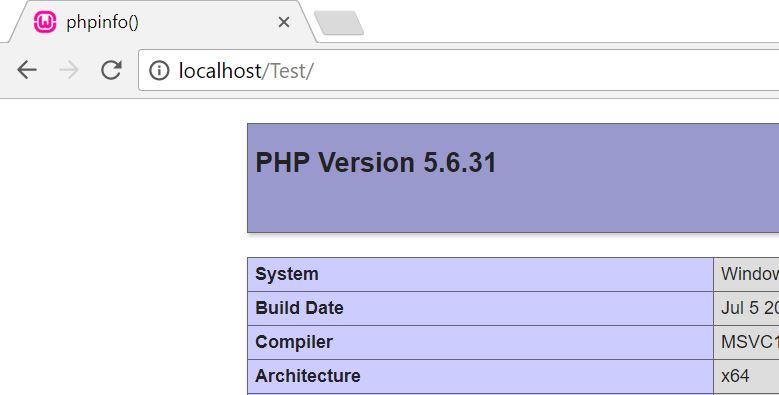Click the Build Date value starting with Jul 5
The height and width of the screenshot is (395, 779).
[746, 308]
